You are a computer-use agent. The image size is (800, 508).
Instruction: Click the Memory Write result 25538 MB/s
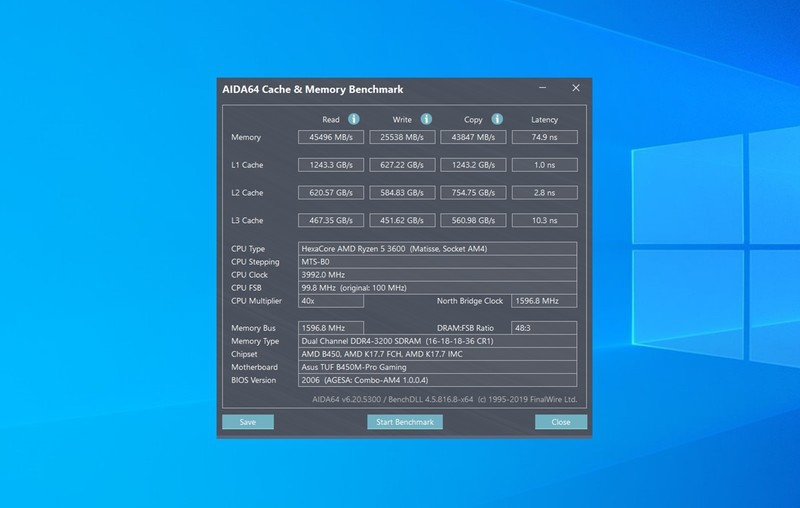click(x=401, y=137)
